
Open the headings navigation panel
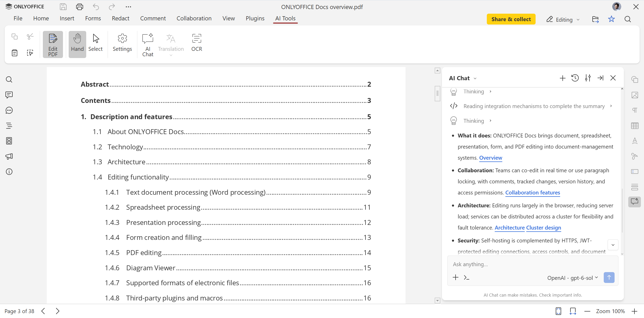[9, 126]
